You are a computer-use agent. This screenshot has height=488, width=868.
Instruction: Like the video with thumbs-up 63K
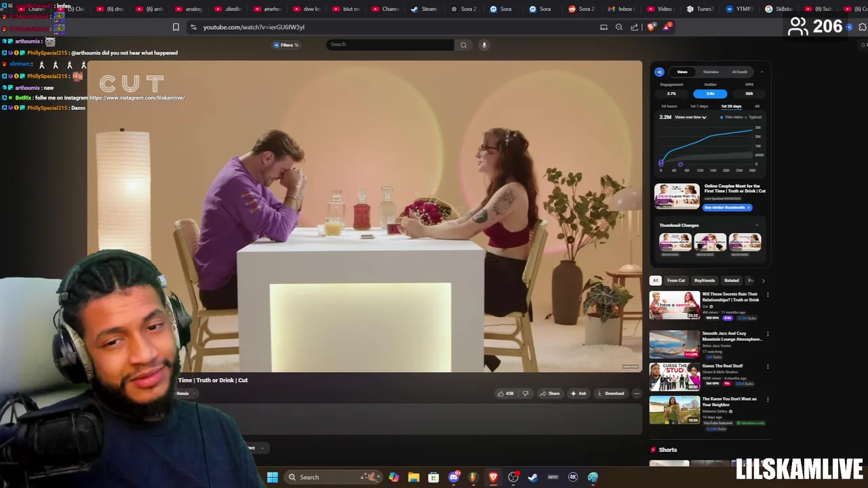click(x=506, y=393)
